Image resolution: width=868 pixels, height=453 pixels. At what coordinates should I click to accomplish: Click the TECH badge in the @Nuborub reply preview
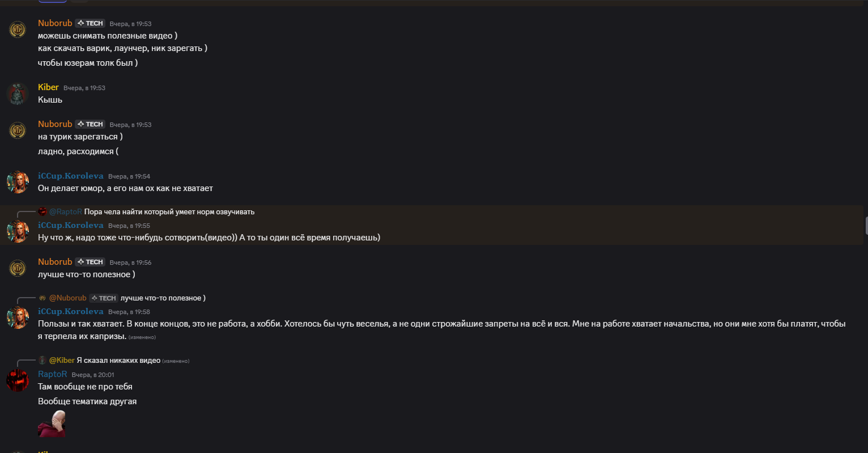pos(103,298)
